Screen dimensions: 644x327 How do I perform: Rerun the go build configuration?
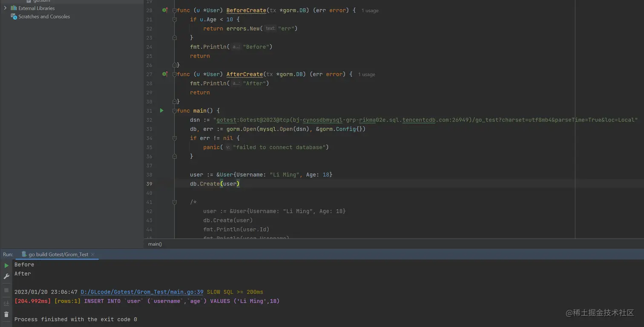6,265
